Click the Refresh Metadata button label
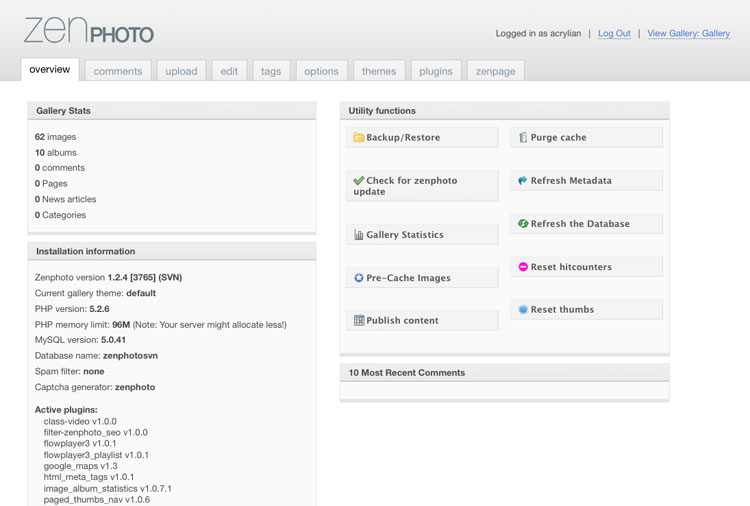 [x=571, y=180]
